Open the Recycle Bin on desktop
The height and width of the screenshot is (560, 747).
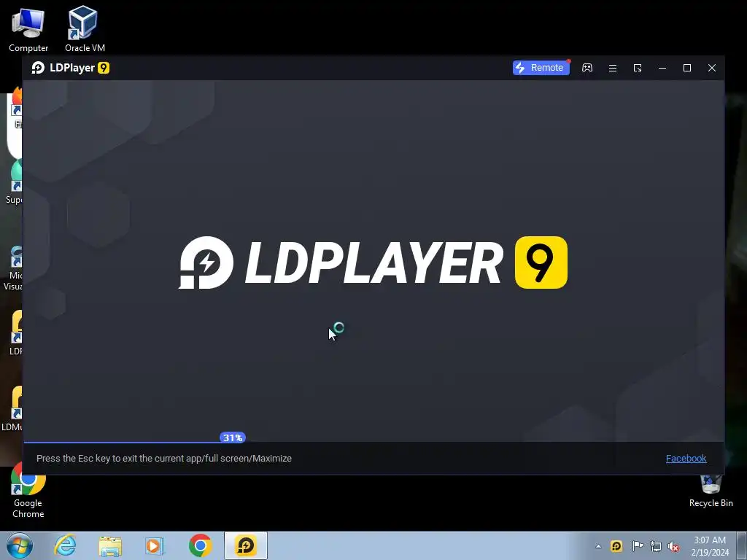point(711,491)
